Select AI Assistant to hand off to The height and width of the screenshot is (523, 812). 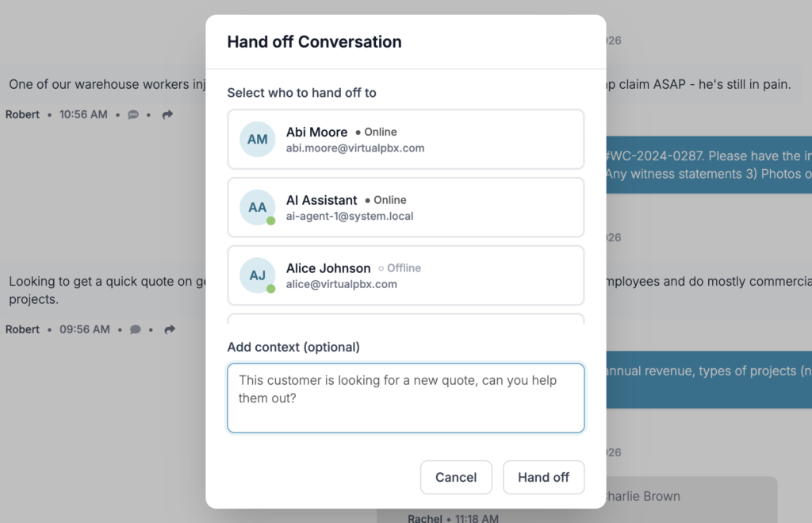tap(405, 208)
